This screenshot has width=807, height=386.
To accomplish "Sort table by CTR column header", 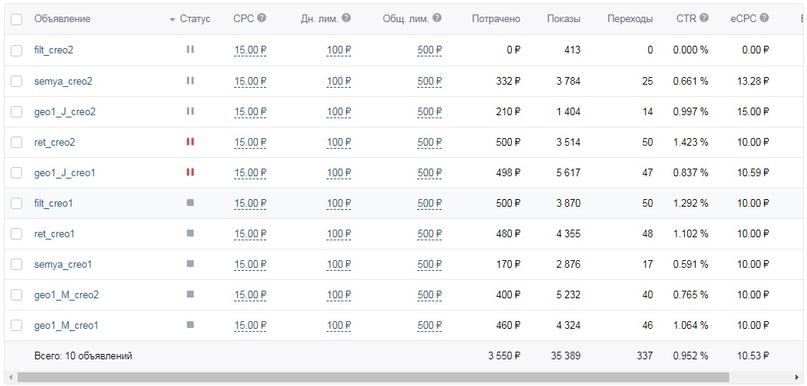I will 686,19.
